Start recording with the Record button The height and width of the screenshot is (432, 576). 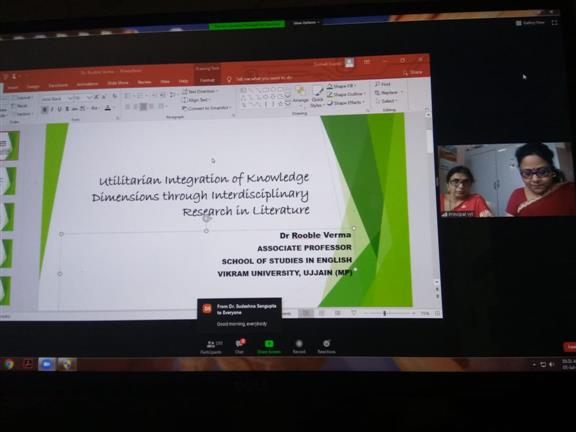[299, 347]
